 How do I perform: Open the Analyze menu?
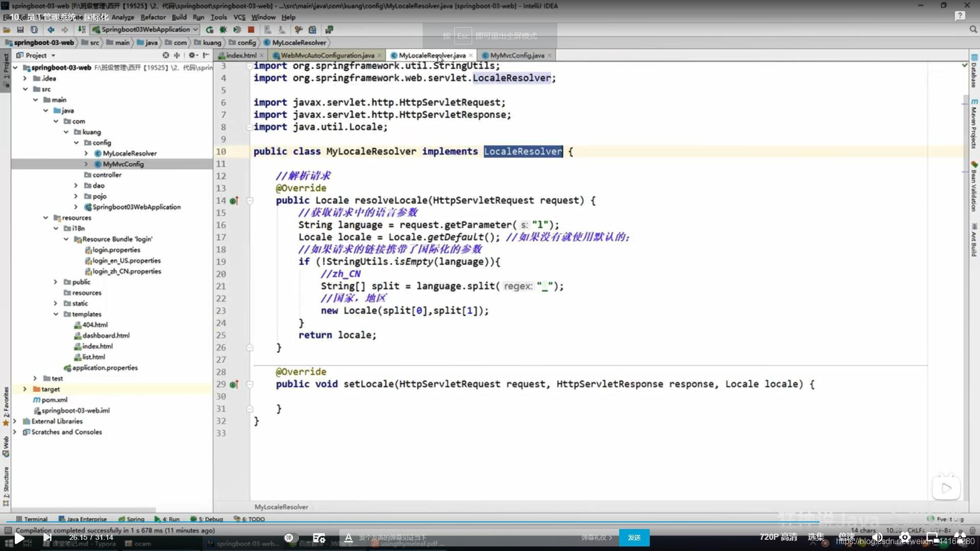pos(122,17)
